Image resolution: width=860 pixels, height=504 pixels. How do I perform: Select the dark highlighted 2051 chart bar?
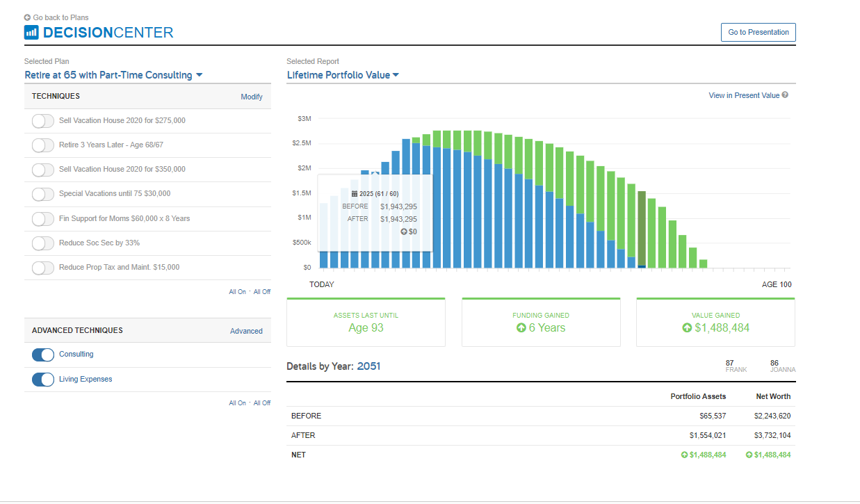pyautogui.click(x=642, y=229)
